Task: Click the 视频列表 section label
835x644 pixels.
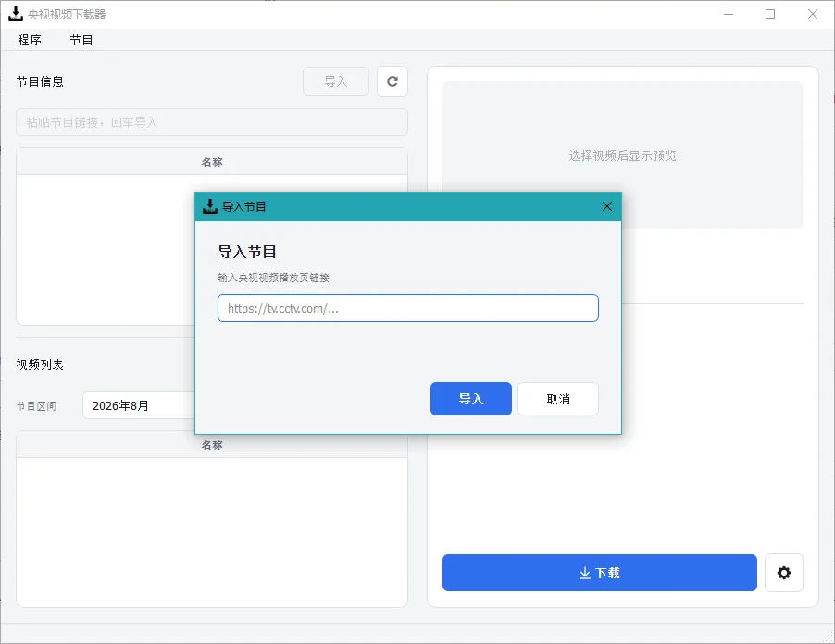Action: coord(40,365)
